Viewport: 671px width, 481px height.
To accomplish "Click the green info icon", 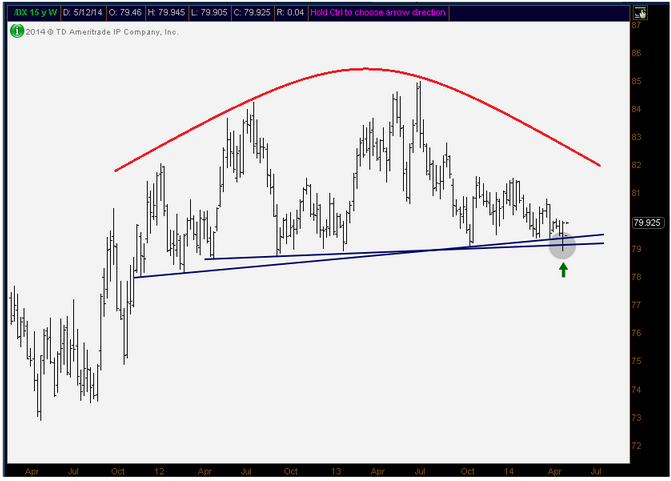I will click(x=17, y=31).
